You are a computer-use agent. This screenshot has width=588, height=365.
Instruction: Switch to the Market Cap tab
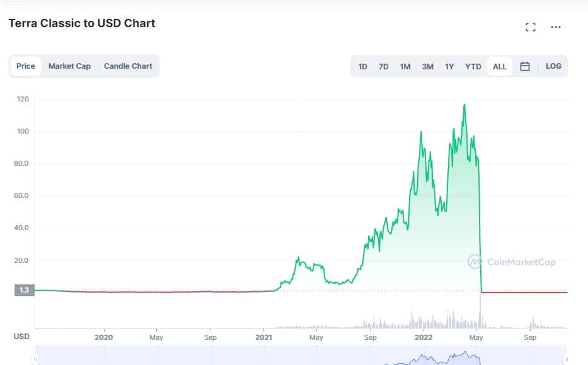tap(69, 66)
